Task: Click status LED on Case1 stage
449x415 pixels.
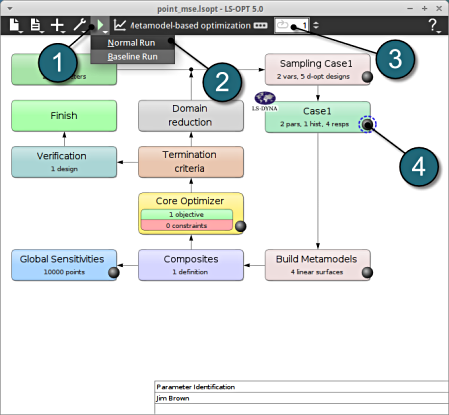Action: pos(367,125)
